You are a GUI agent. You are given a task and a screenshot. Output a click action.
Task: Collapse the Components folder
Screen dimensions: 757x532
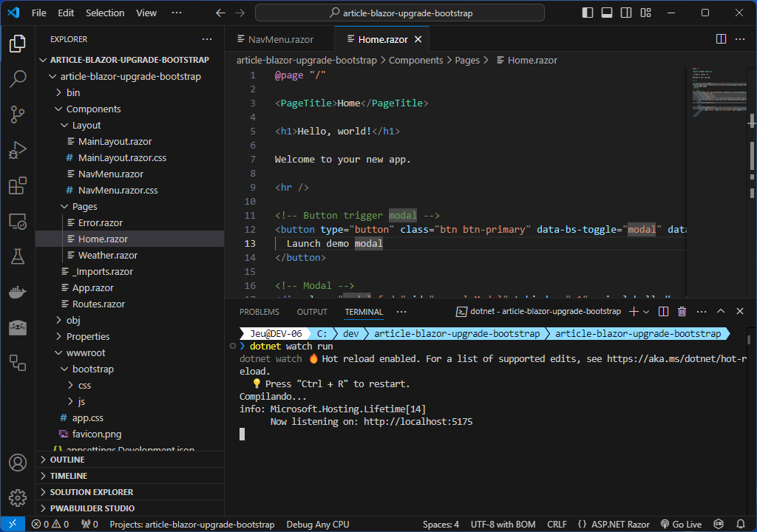point(129,109)
